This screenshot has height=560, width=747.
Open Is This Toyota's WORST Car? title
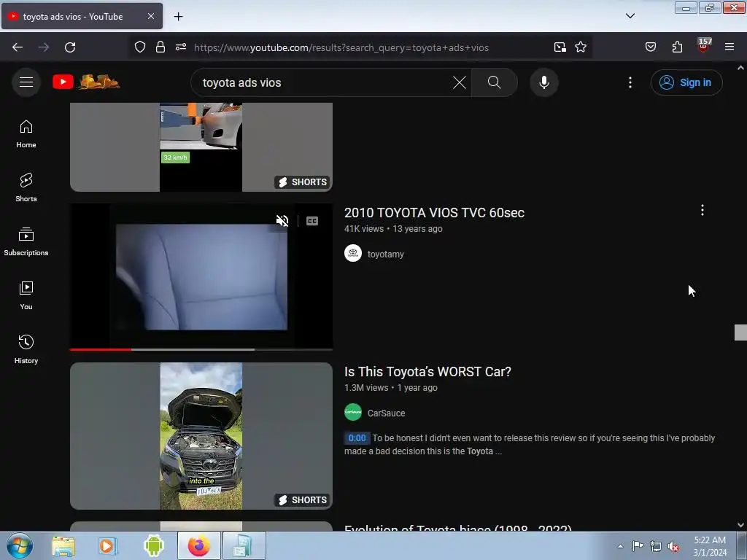(427, 372)
